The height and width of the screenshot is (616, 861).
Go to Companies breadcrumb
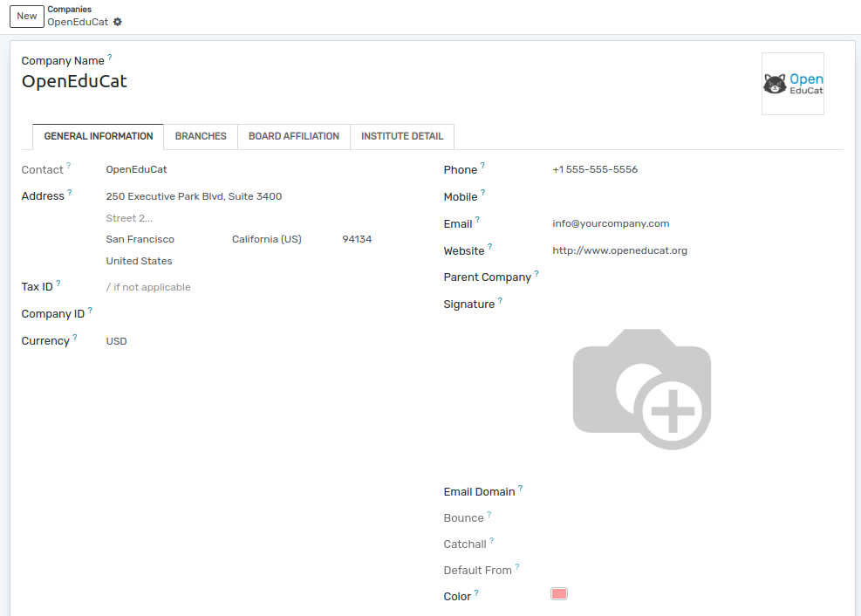(69, 10)
